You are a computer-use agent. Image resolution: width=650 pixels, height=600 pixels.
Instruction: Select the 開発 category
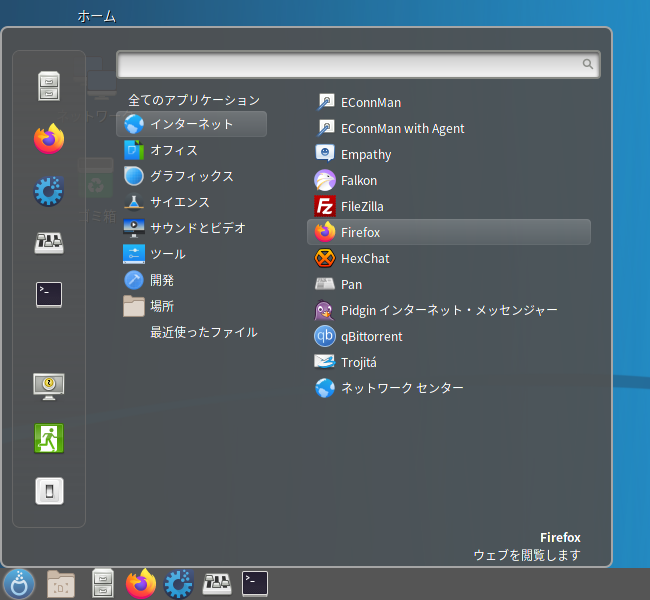192,280
